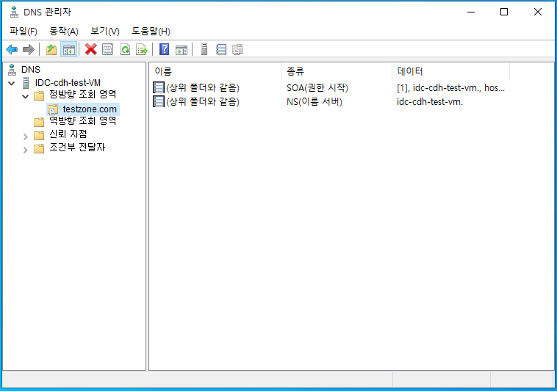The height and width of the screenshot is (392, 557).
Task: Click the 역방향 조회 영역 folder icon
Action: point(39,122)
